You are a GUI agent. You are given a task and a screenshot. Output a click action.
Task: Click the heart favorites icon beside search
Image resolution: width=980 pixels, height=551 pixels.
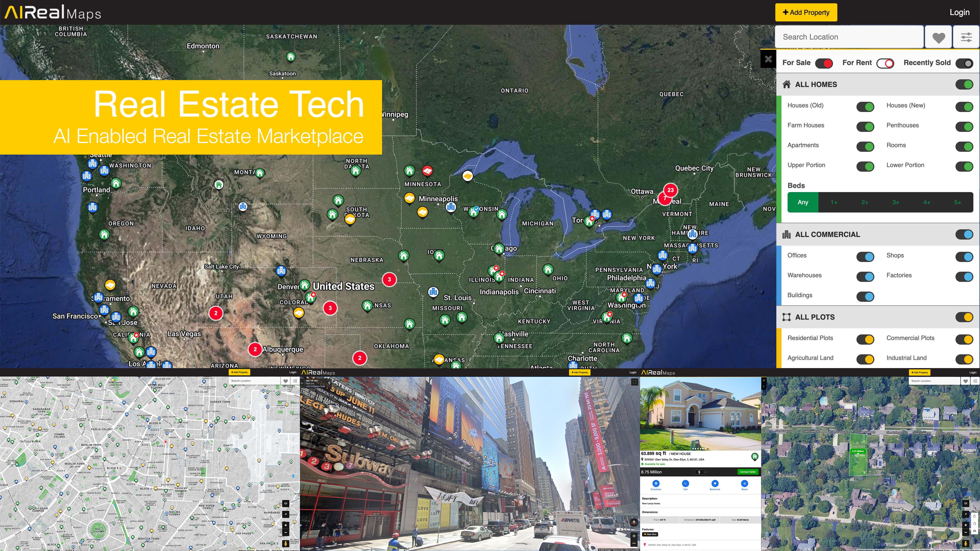(x=938, y=37)
